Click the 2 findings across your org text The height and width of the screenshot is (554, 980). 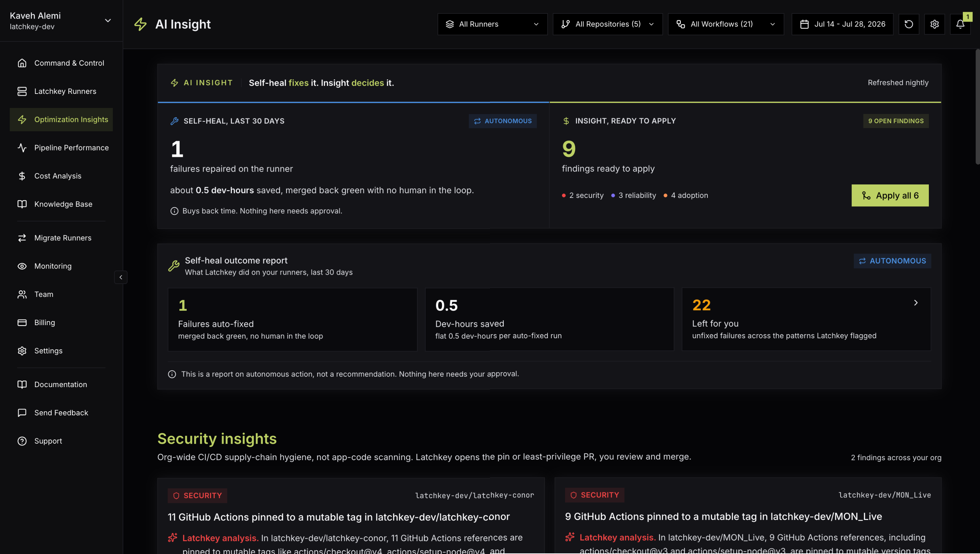pyautogui.click(x=896, y=457)
